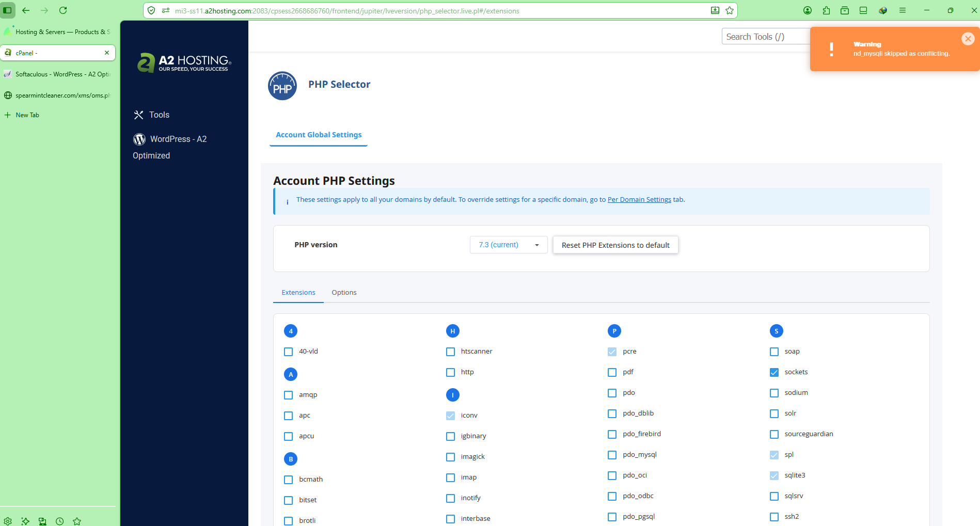
Task: Enable the pdo_mysql extension checkbox
Action: click(x=612, y=455)
